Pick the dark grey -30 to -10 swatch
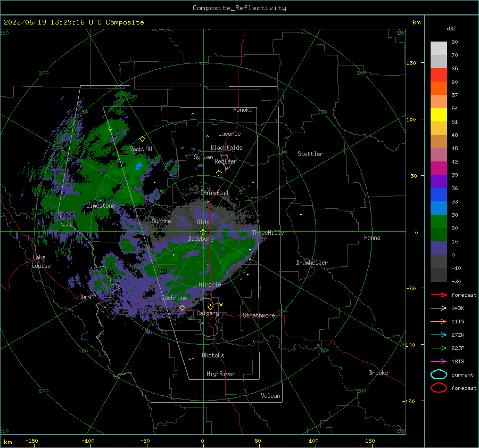The image size is (479, 448). pyautogui.click(x=439, y=275)
